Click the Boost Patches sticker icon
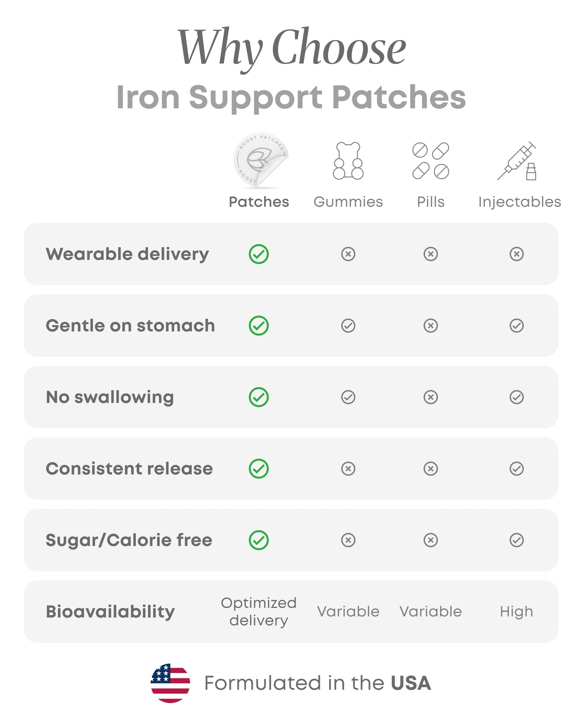582x728 pixels. point(259,159)
